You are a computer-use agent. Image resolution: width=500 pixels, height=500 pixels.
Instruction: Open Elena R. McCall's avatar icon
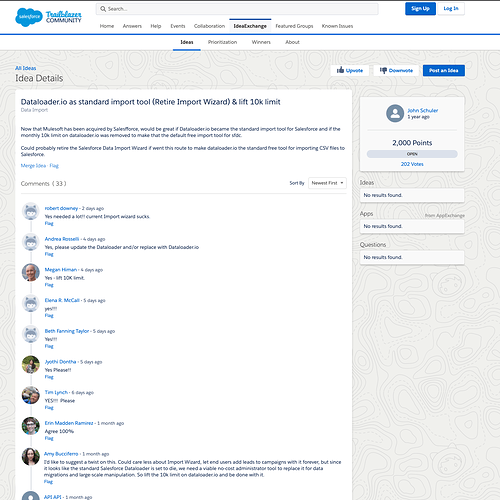(x=31, y=303)
